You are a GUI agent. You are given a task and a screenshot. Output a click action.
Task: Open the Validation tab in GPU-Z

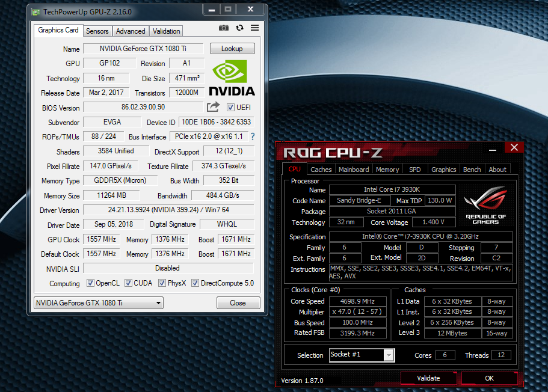[167, 31]
